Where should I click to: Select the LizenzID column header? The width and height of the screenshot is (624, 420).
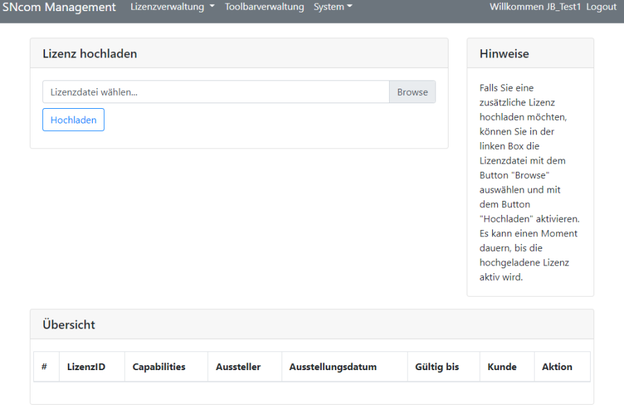(86, 367)
